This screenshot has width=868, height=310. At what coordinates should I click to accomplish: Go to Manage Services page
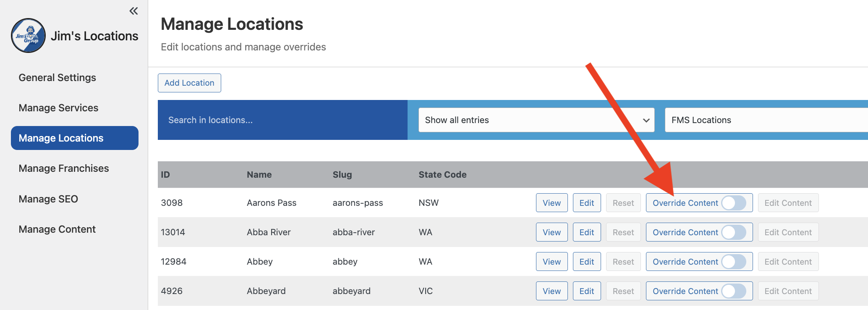point(58,108)
